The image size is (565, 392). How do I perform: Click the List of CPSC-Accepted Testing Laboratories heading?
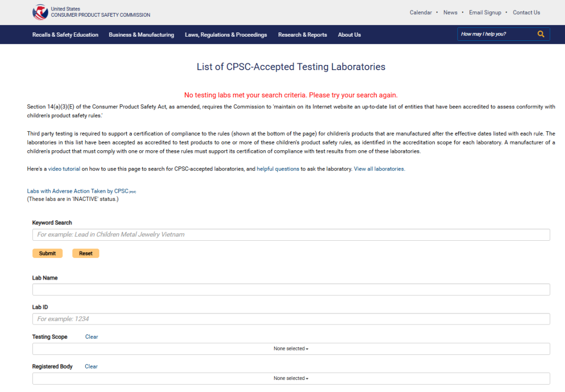tap(291, 66)
